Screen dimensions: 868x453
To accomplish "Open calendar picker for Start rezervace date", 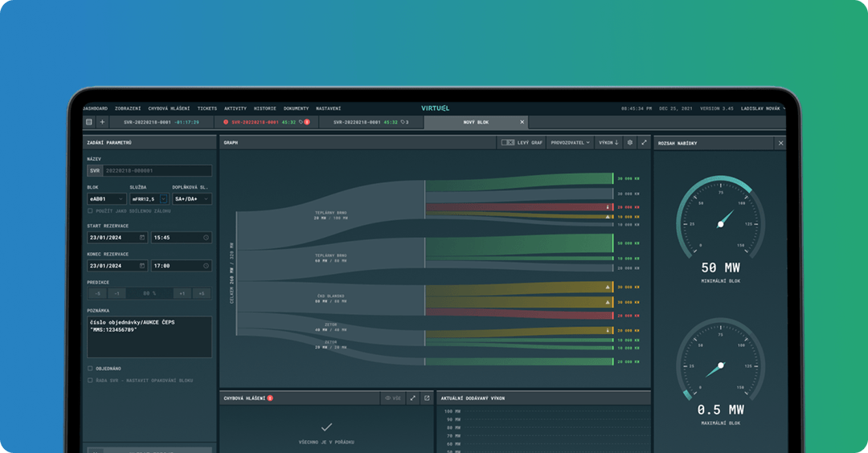I will pos(141,238).
